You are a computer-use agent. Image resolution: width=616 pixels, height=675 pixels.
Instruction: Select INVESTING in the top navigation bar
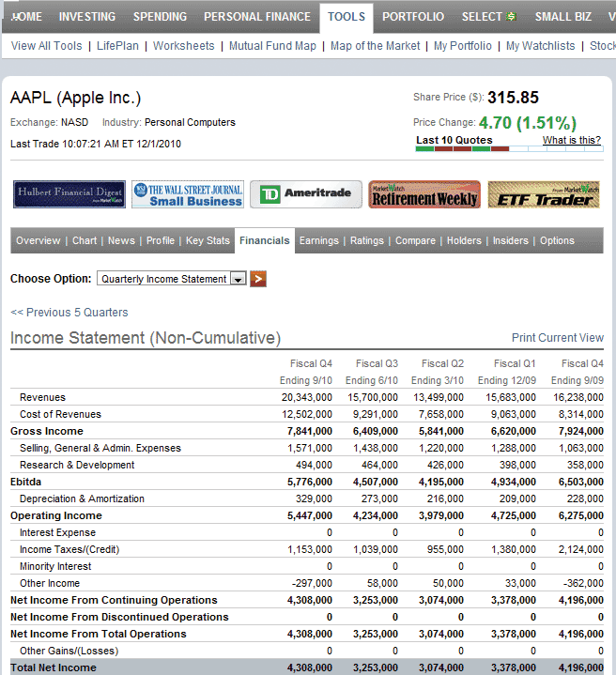(x=87, y=17)
